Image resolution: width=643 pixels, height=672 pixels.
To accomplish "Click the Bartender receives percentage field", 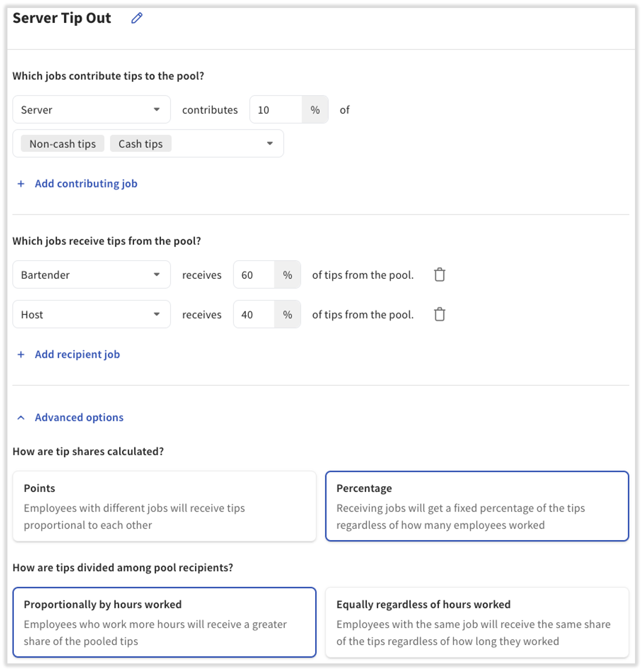I will pos(254,275).
